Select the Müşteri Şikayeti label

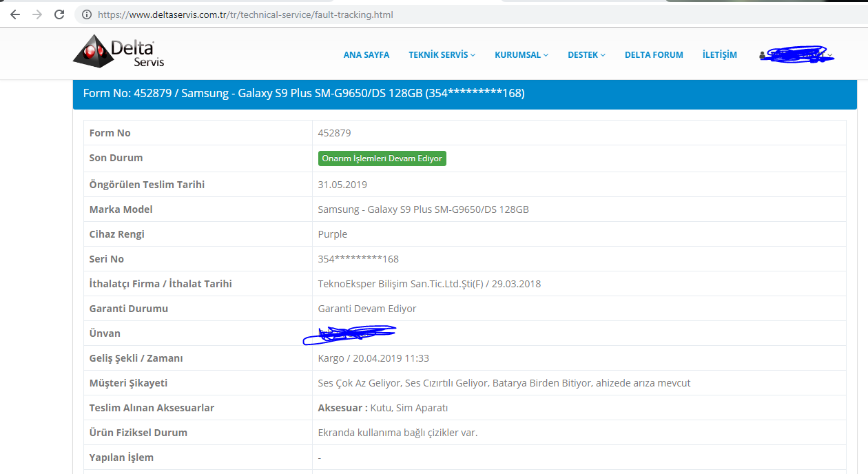(129, 383)
